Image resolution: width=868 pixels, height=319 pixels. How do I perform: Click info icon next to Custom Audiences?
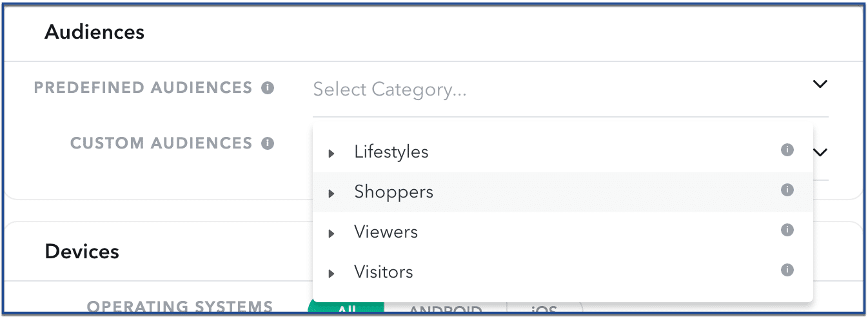pyautogui.click(x=268, y=143)
